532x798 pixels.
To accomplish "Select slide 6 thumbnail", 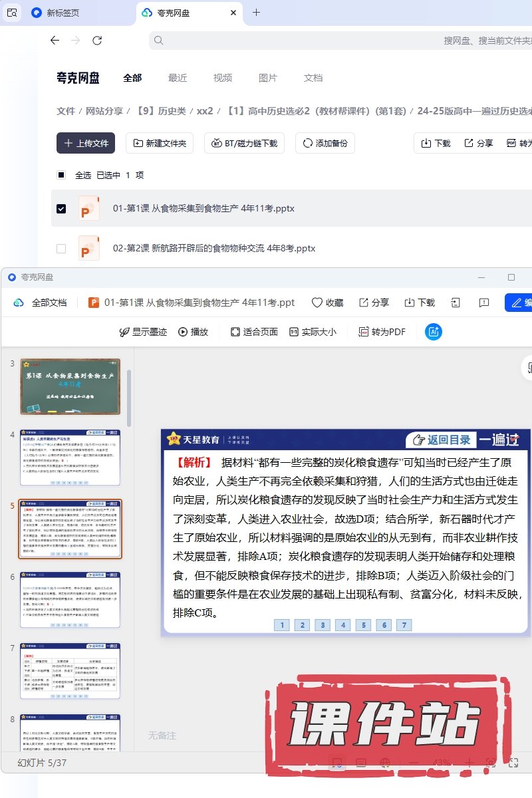I will click(x=70, y=600).
